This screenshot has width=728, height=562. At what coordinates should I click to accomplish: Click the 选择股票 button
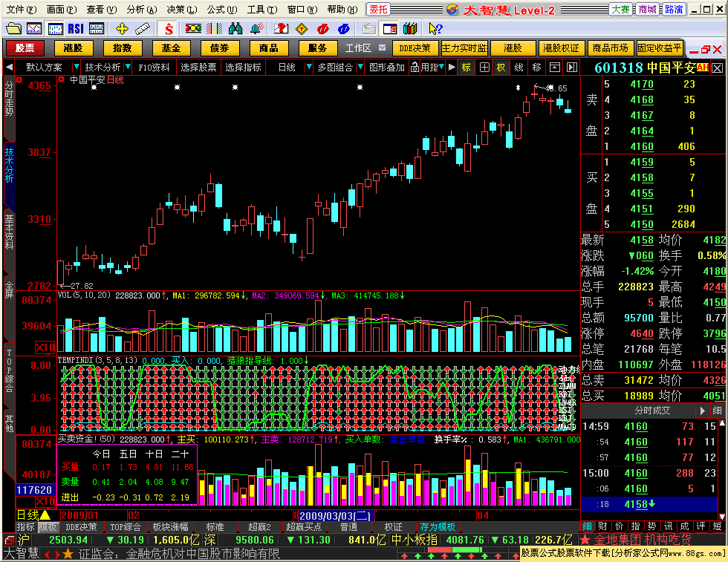(198, 68)
